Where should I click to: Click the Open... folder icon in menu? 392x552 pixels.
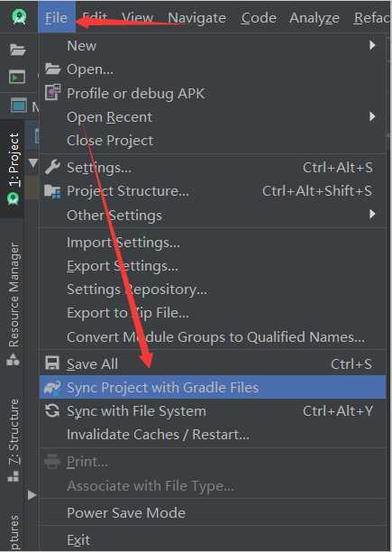[x=52, y=69]
